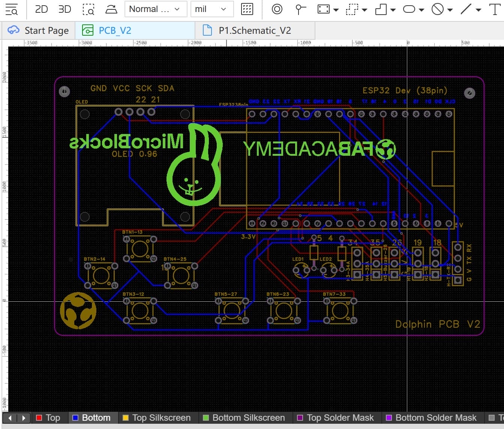The height and width of the screenshot is (429, 504).
Task: Select the mirrored MicroBlocks silkscreen text
Action: point(127,141)
